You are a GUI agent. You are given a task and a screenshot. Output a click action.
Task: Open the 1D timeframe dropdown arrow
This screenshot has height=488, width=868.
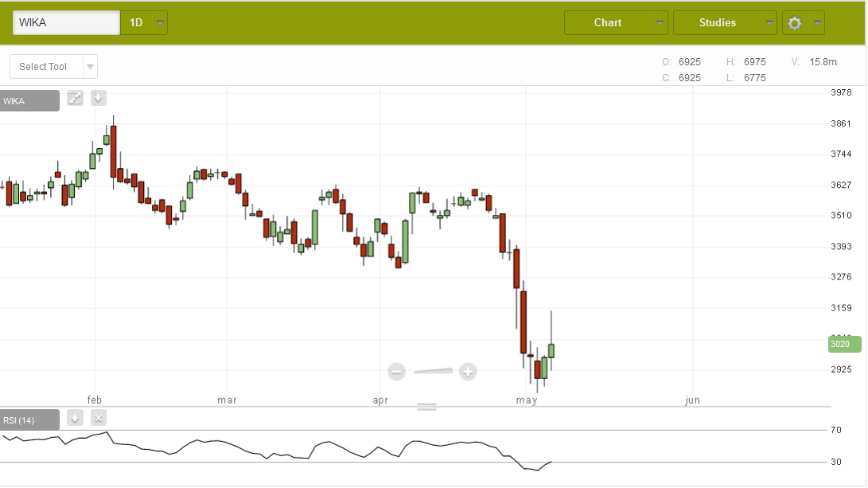(161, 23)
